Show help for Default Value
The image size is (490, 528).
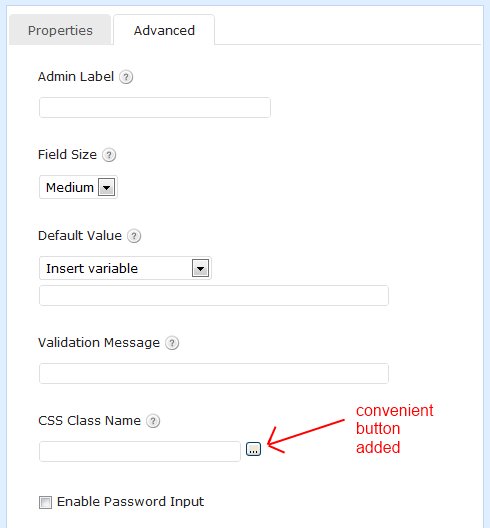click(134, 236)
